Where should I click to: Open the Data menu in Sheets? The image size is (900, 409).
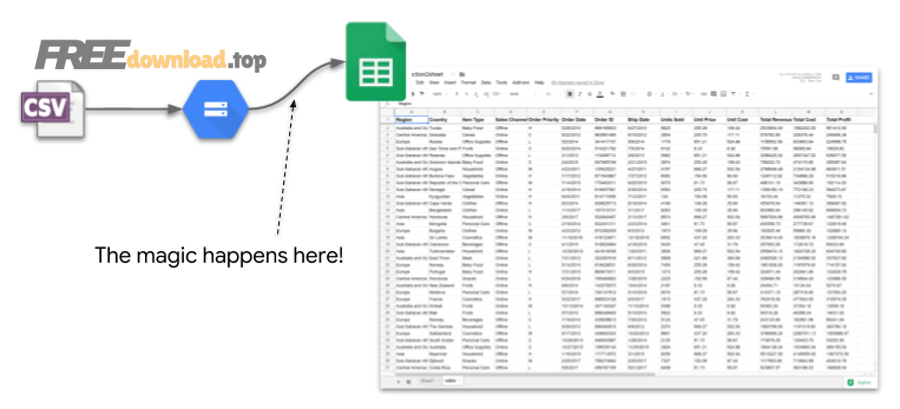coord(486,83)
